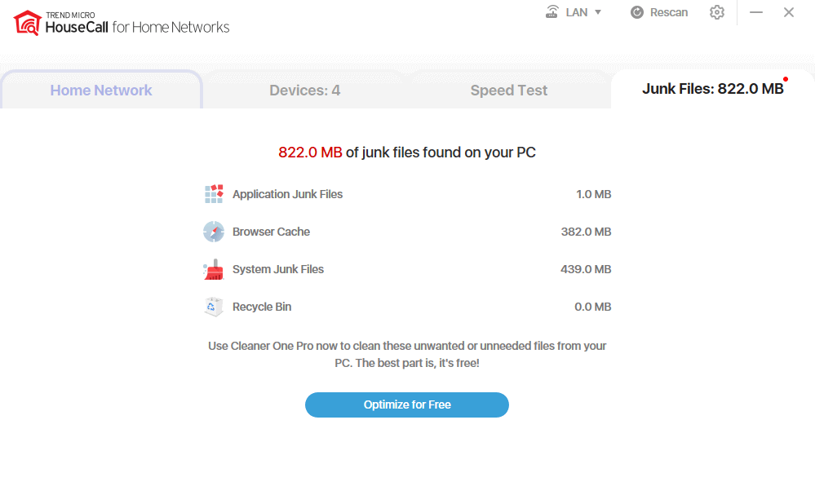Screen dimensions: 815x504
Task: Click the System Junk Files 439.0 MB size
Action: [586, 269]
